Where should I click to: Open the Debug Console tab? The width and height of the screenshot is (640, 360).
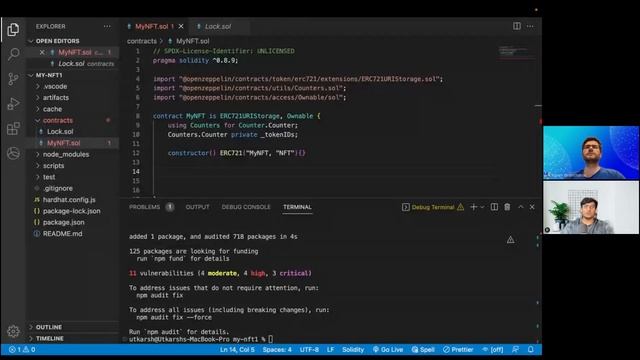click(x=246, y=207)
